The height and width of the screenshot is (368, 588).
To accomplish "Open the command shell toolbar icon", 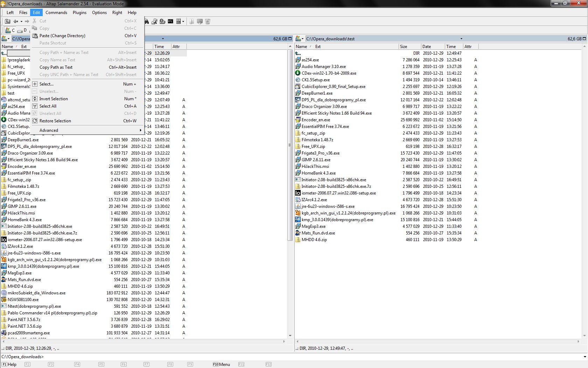I will (170, 21).
